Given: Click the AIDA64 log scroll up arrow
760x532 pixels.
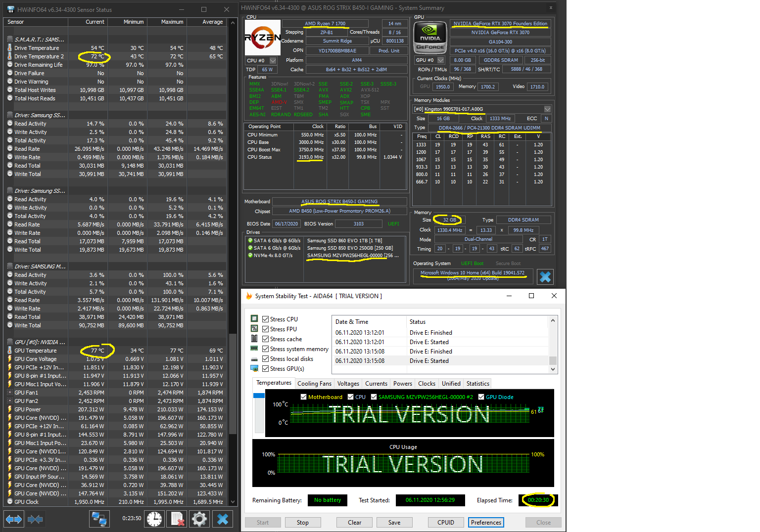Looking at the screenshot, I should [x=553, y=321].
